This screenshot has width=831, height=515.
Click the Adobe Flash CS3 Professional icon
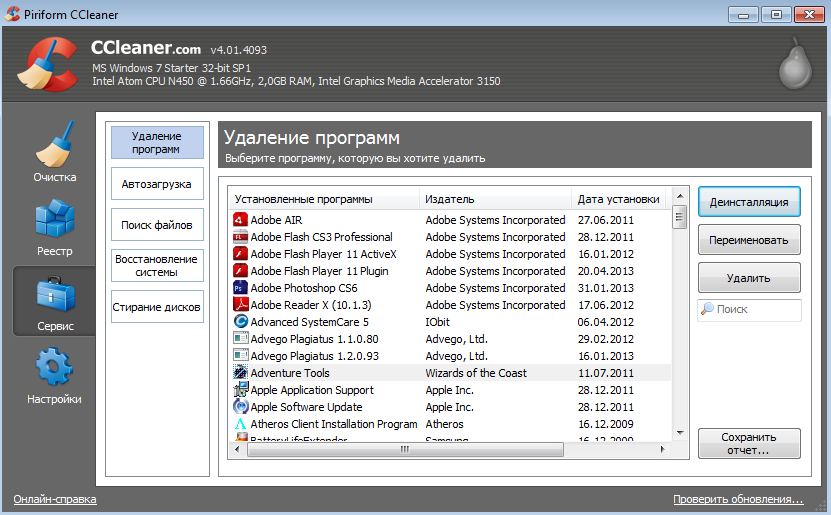point(241,237)
